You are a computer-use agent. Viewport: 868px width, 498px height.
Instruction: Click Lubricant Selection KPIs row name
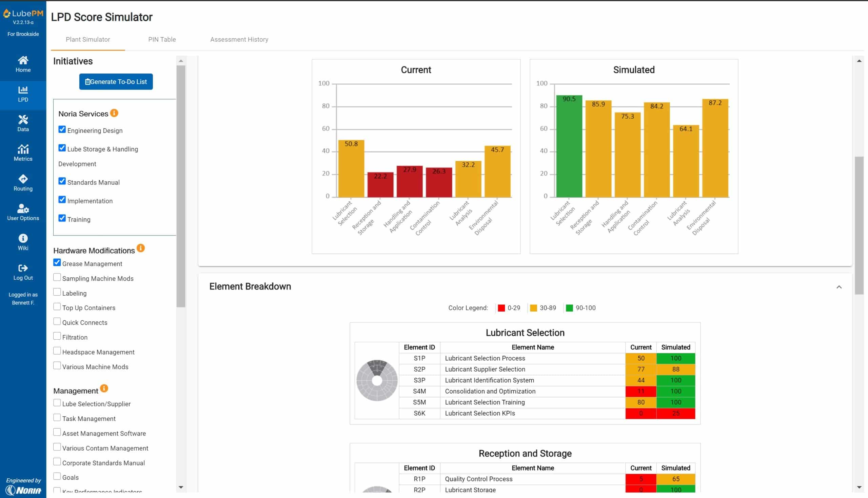tap(479, 414)
